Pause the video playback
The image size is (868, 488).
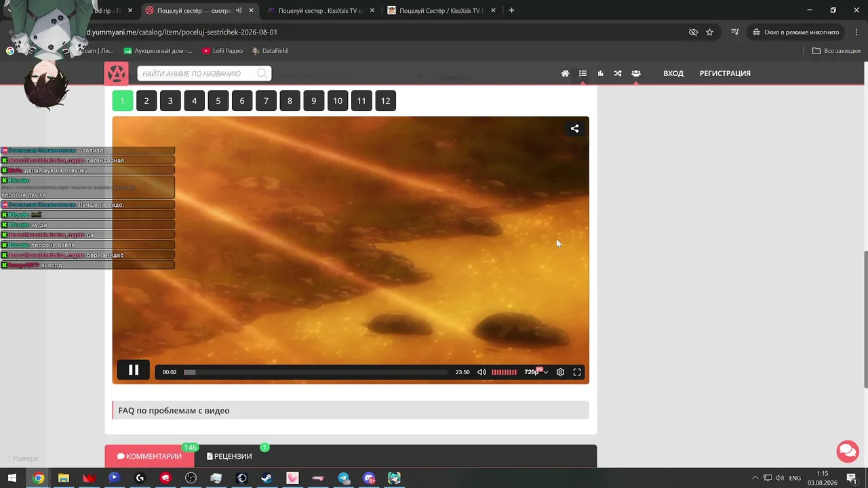[134, 370]
